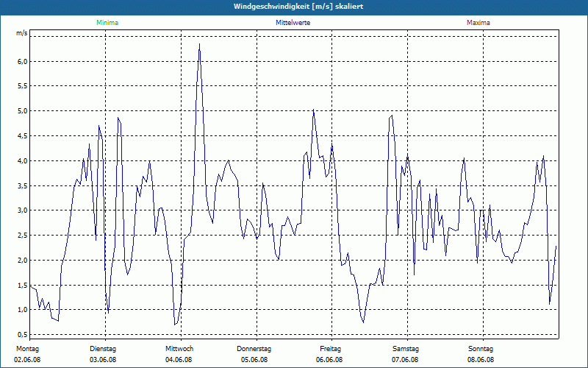Image resolution: width=588 pixels, height=368 pixels.
Task: Click the Freitag day label
Action: (330, 349)
